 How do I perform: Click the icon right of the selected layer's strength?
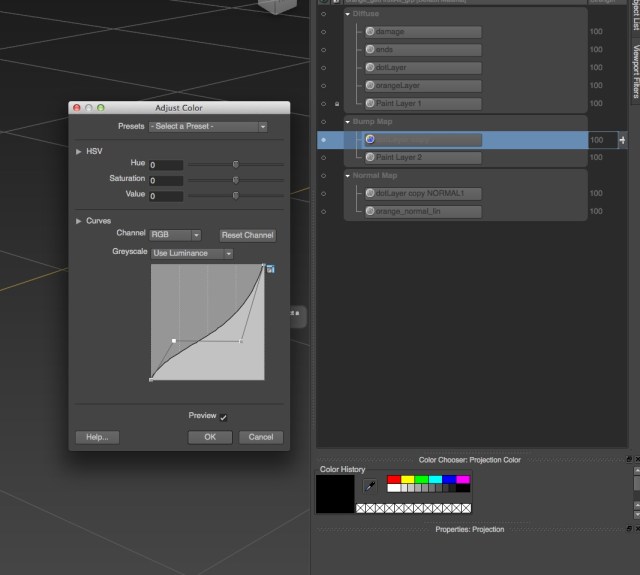point(622,140)
